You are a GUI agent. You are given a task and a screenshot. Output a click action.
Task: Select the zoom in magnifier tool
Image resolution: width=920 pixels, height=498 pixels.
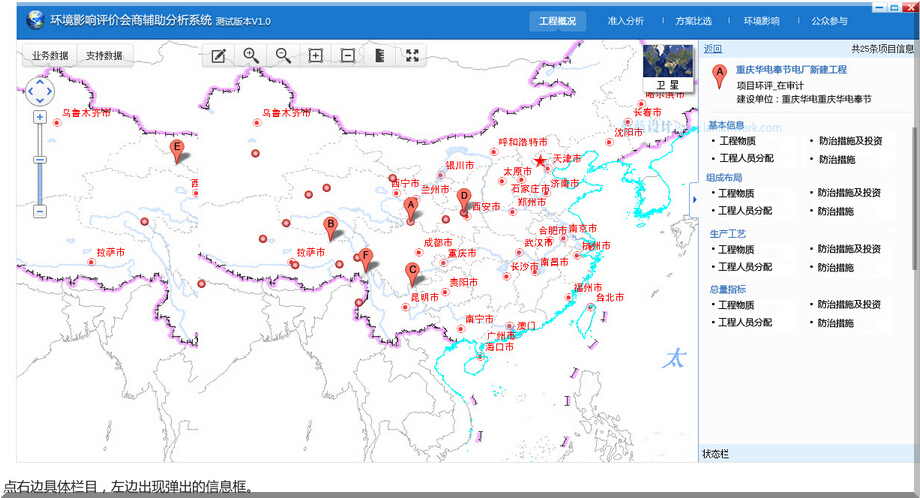pyautogui.click(x=251, y=56)
